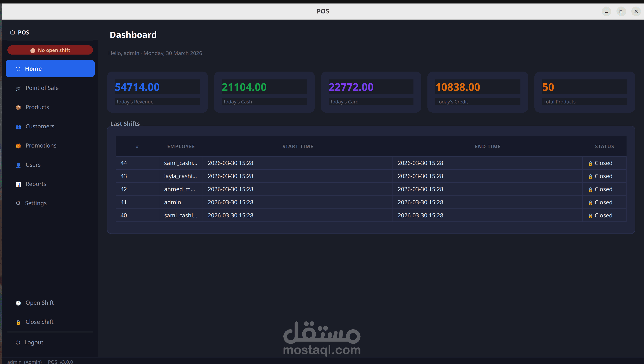Click the No open shift status badge
644x364 pixels.
coord(50,50)
